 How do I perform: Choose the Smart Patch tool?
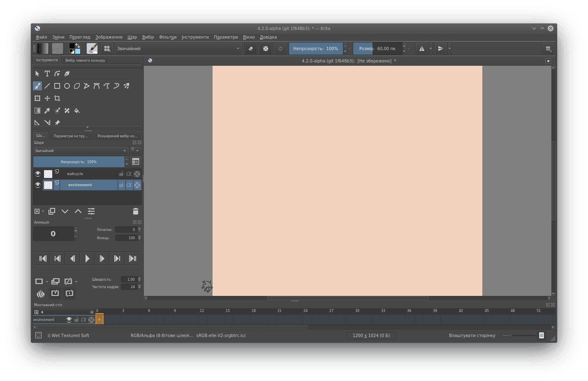coord(67,111)
